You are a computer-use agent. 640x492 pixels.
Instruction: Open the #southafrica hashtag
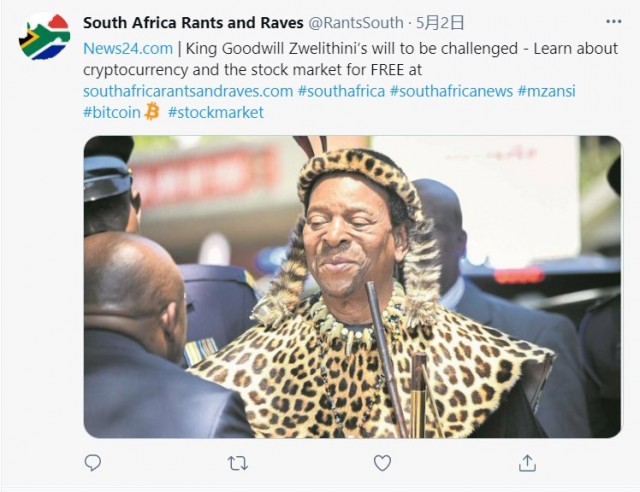pos(341,91)
